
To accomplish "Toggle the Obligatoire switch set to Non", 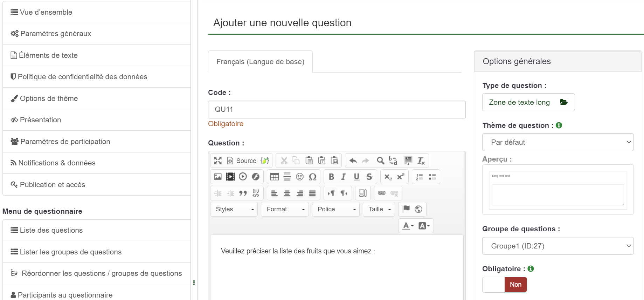I will [504, 285].
